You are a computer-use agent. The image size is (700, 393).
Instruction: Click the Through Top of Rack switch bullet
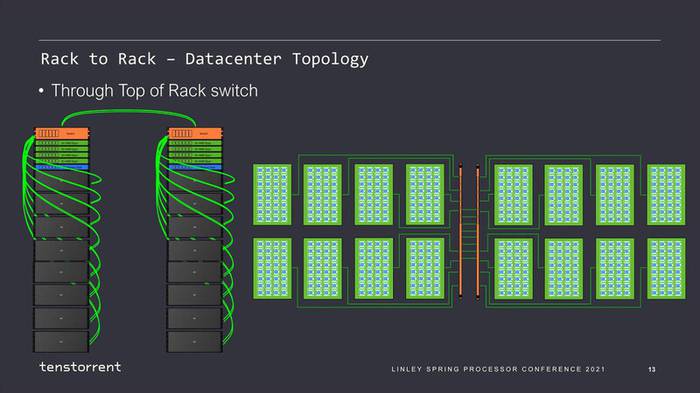click(154, 91)
